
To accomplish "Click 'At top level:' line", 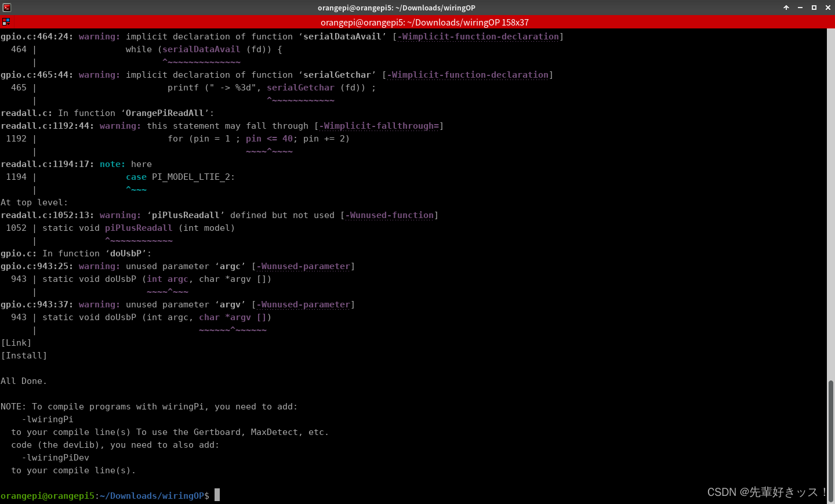I will 34,202.
